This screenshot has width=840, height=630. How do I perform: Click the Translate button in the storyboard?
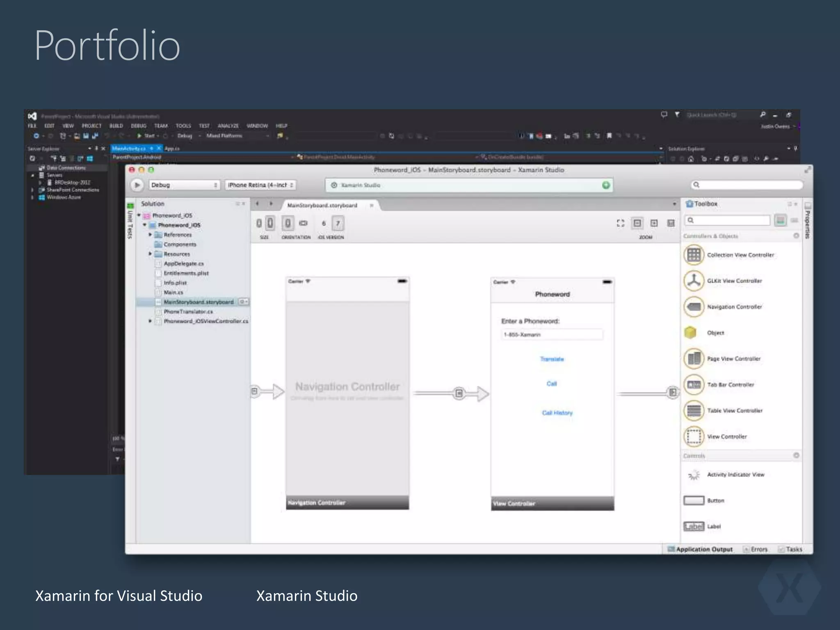pos(552,359)
